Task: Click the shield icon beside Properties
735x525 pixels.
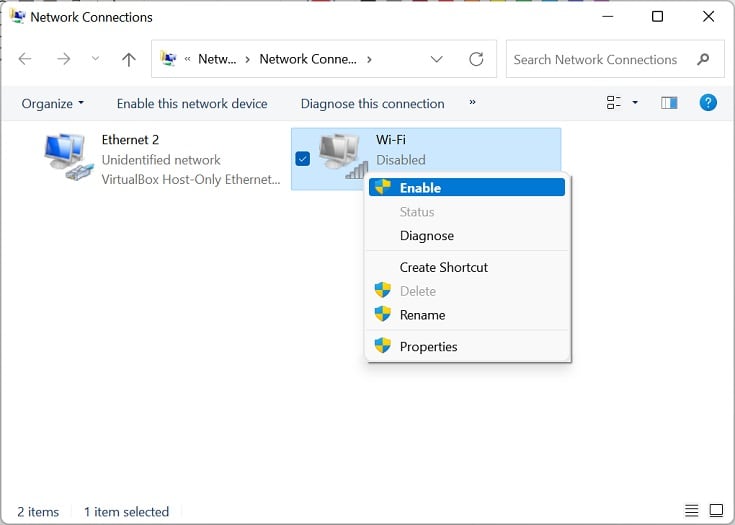Action: (x=382, y=345)
